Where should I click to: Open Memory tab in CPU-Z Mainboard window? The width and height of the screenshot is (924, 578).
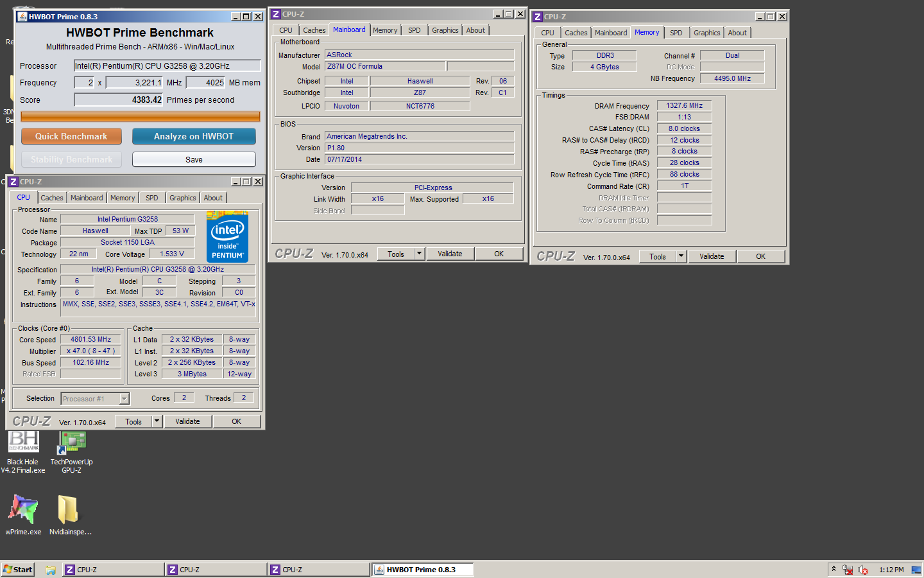tap(385, 30)
